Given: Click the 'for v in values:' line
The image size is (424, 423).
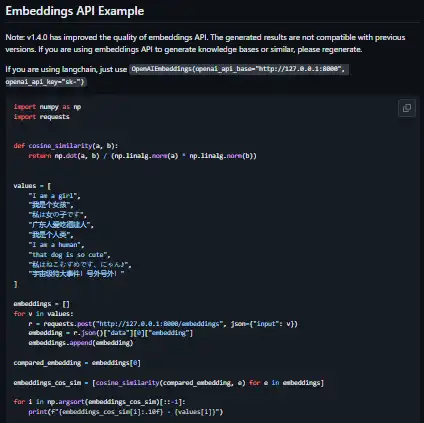Looking at the screenshot, I should [x=43, y=314].
